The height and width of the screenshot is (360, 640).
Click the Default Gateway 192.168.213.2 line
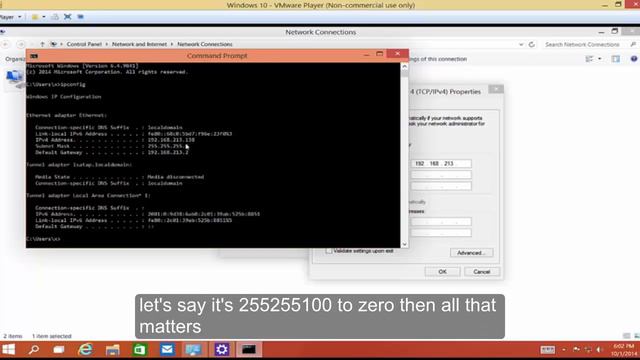(112, 152)
